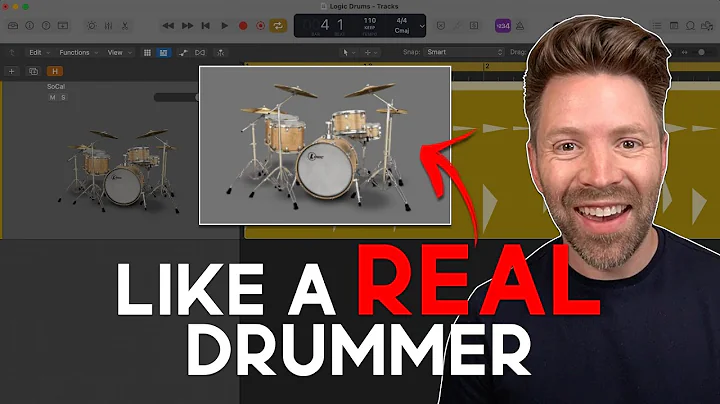Image resolution: width=720 pixels, height=404 pixels.
Task: Toggle Quick Help question mark icon
Action: [46, 26]
